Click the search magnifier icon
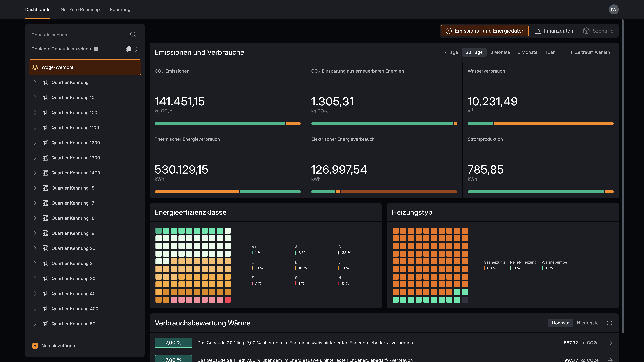This screenshot has height=362, width=644. (133, 35)
